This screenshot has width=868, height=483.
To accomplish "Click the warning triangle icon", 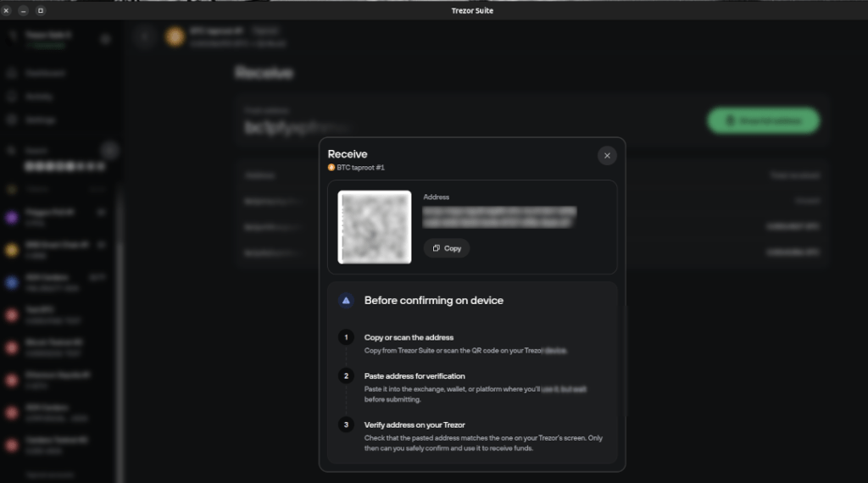I will tap(346, 300).
